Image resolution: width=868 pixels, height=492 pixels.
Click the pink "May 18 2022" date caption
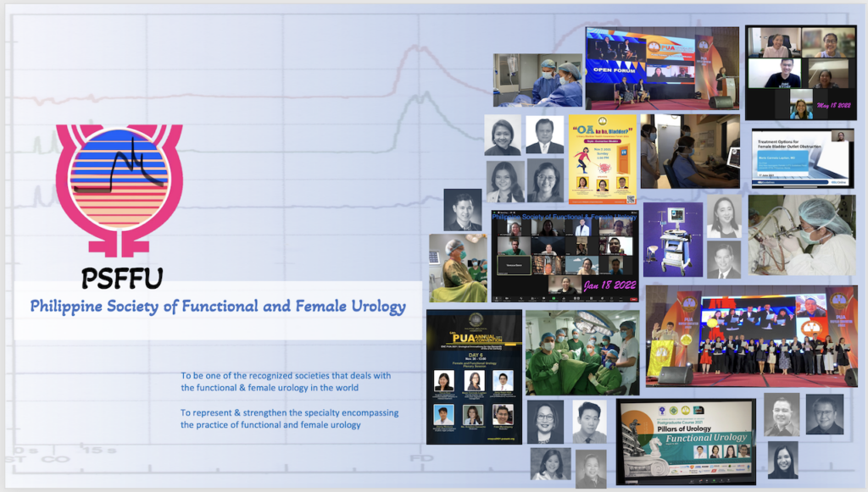pos(834,106)
